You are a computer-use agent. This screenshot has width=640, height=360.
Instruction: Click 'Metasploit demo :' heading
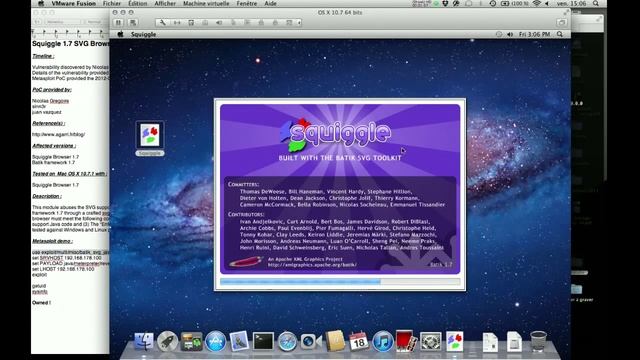click(x=53, y=241)
